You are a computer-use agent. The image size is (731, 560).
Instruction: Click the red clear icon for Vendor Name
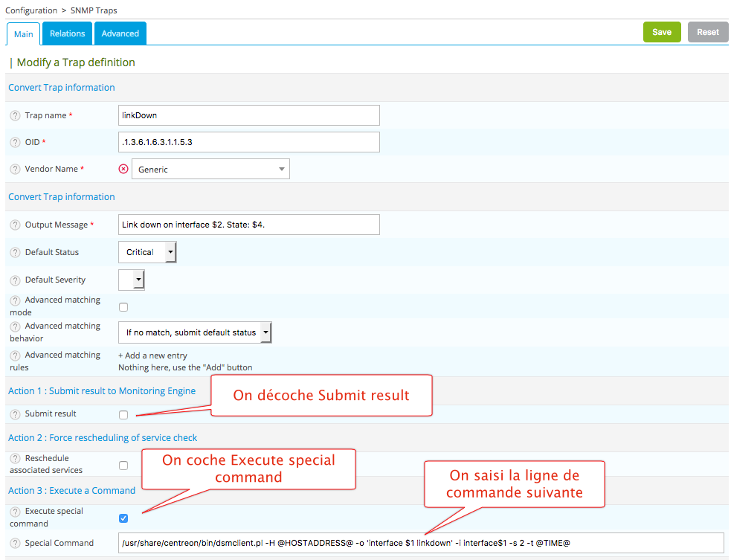123,170
